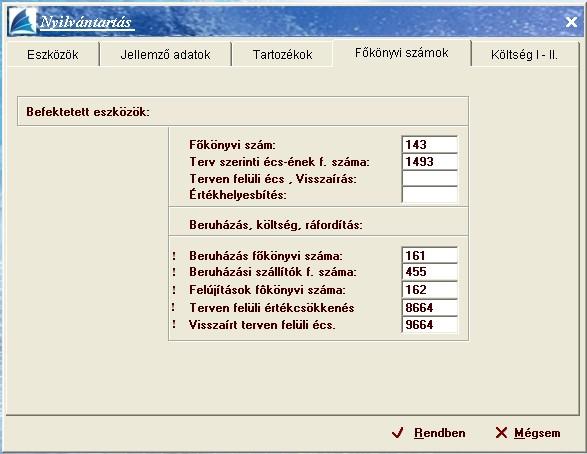Screen dimensions: 587x454
Task: Click the Beruházás főkönyvi száma: label
Action: (266, 256)
